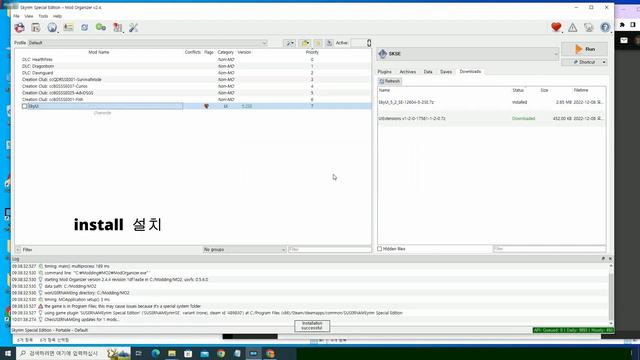640x360 pixels.
Task: Sort downloads by Status column header
Action: pos(518,90)
